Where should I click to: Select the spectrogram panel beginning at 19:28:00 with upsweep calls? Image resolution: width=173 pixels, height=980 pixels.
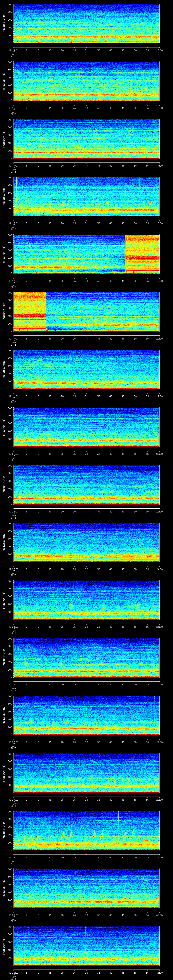tap(86, 831)
